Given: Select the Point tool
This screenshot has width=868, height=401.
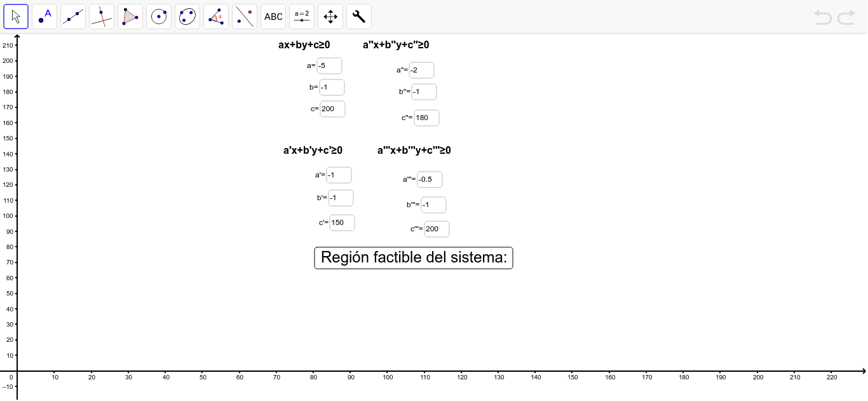Looking at the screenshot, I should [44, 17].
